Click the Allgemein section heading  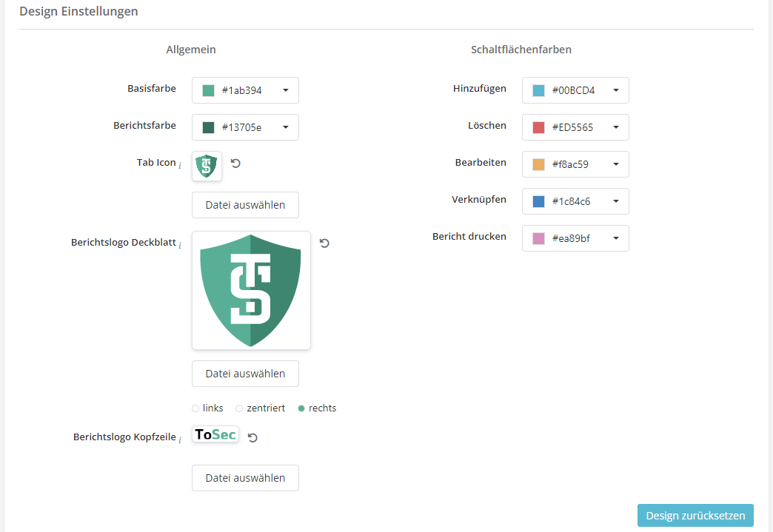tap(191, 50)
